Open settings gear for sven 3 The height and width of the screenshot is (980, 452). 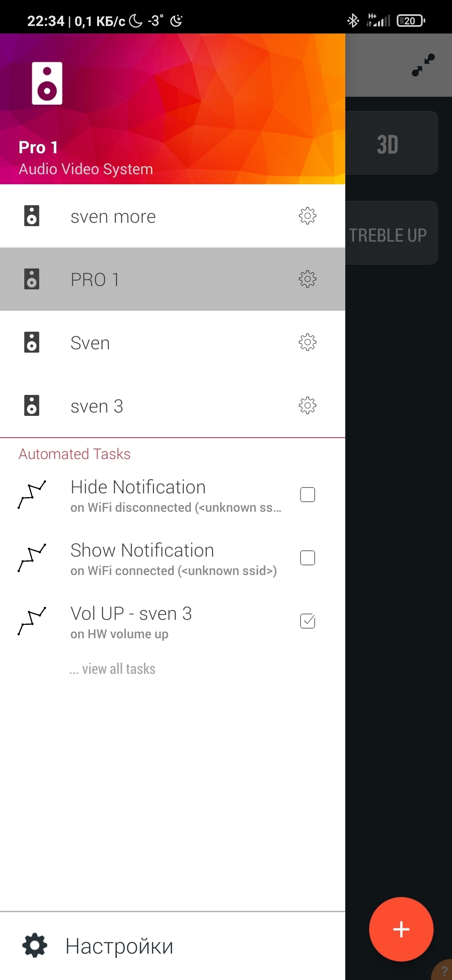307,405
